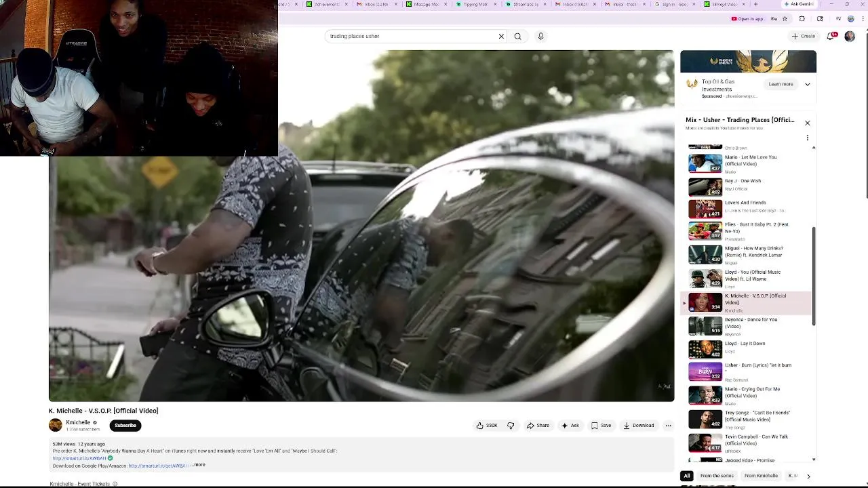Open the smarturl.it/getAWBAH link

point(158,466)
